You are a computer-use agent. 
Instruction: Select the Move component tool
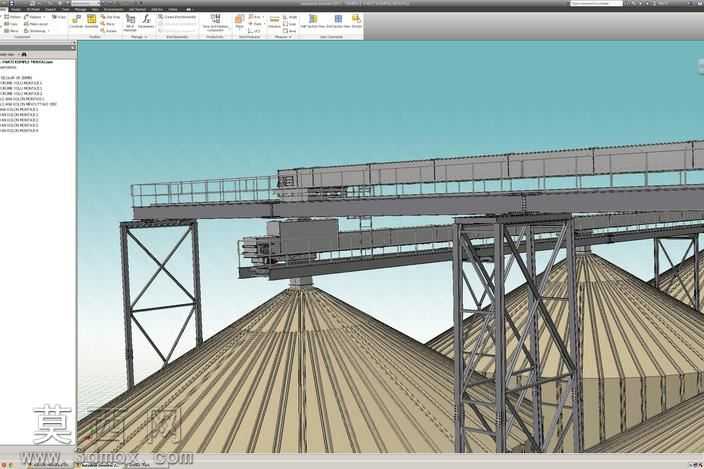108,24
